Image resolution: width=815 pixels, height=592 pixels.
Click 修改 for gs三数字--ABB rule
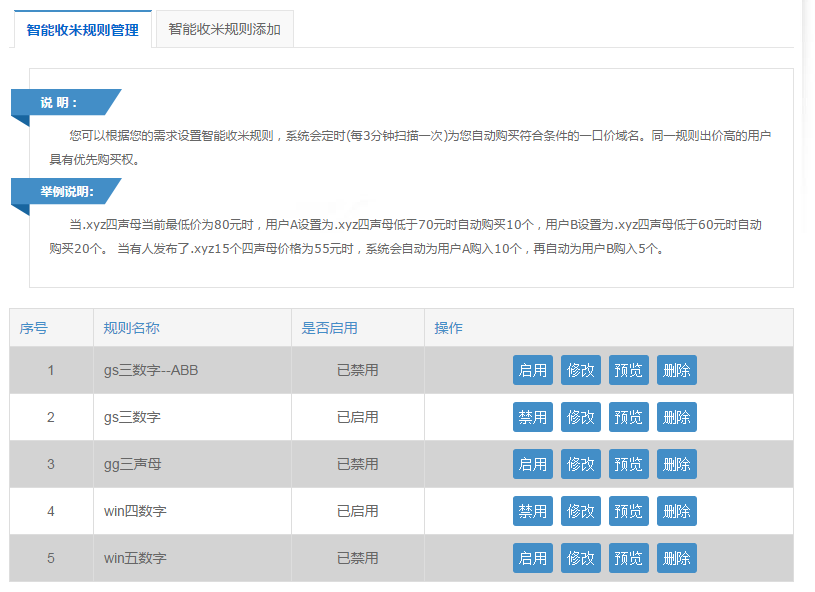[580, 370]
